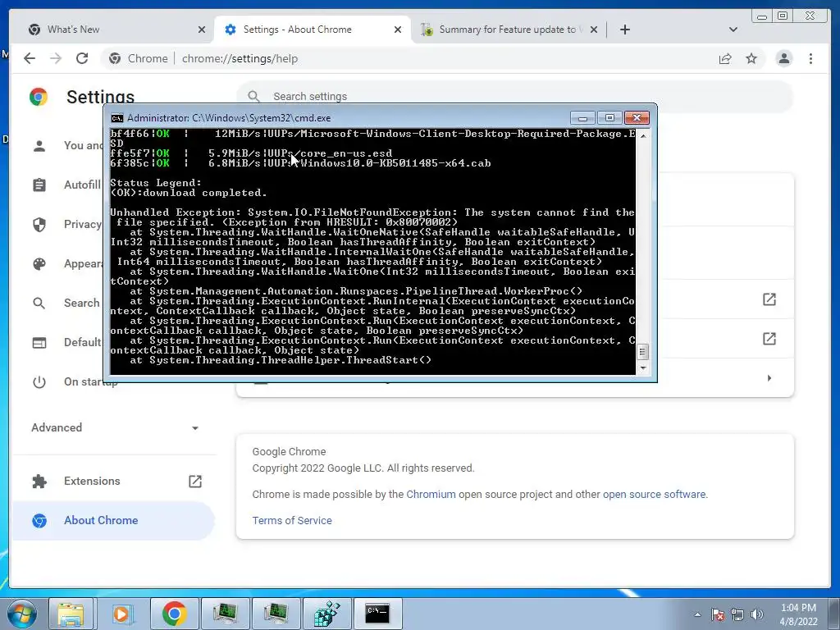Click the forward navigation arrow

(x=56, y=58)
